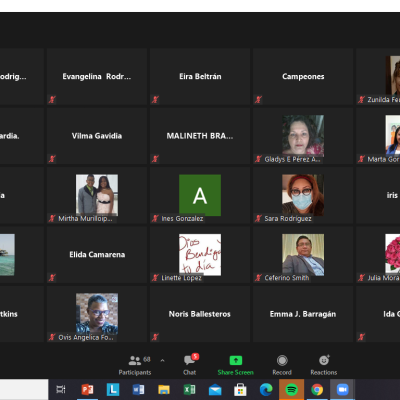The height and width of the screenshot is (400, 400).
Task: Click the muted mic icon on Eira Beltrán tile
Action: click(x=155, y=99)
